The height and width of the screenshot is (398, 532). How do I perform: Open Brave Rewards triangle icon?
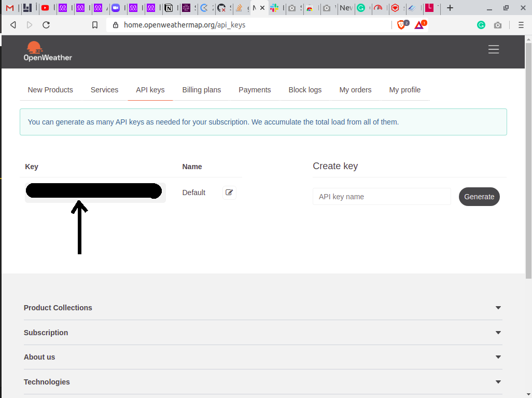click(x=419, y=25)
